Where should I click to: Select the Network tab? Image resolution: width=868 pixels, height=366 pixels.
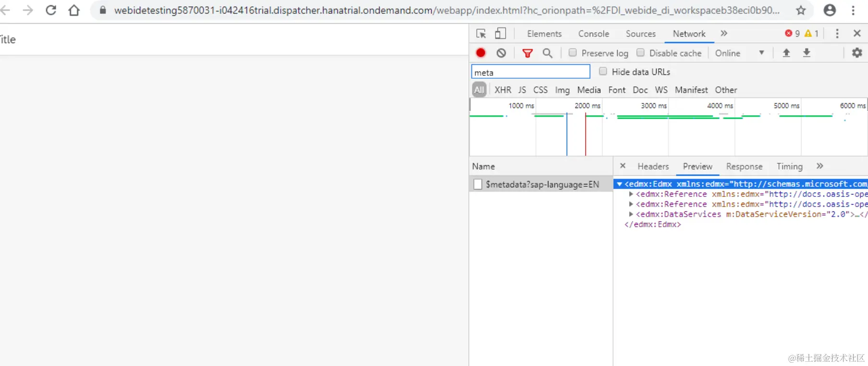tap(689, 34)
